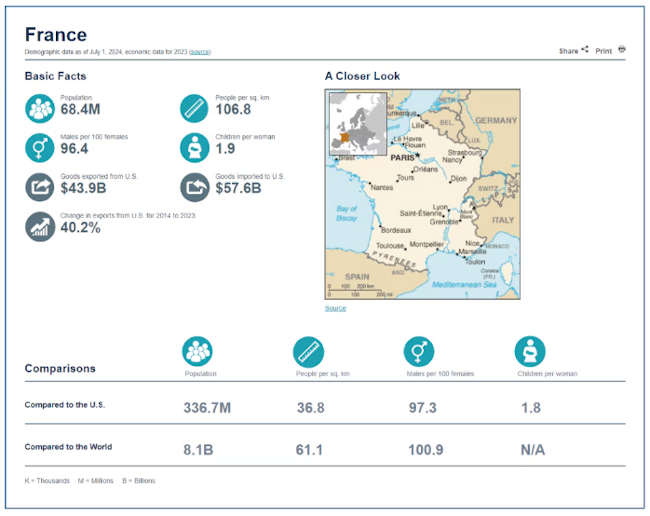Viewport: 650px width, 516px height.
Task: Click the Goods exported from U.S. icon
Action: click(40, 187)
